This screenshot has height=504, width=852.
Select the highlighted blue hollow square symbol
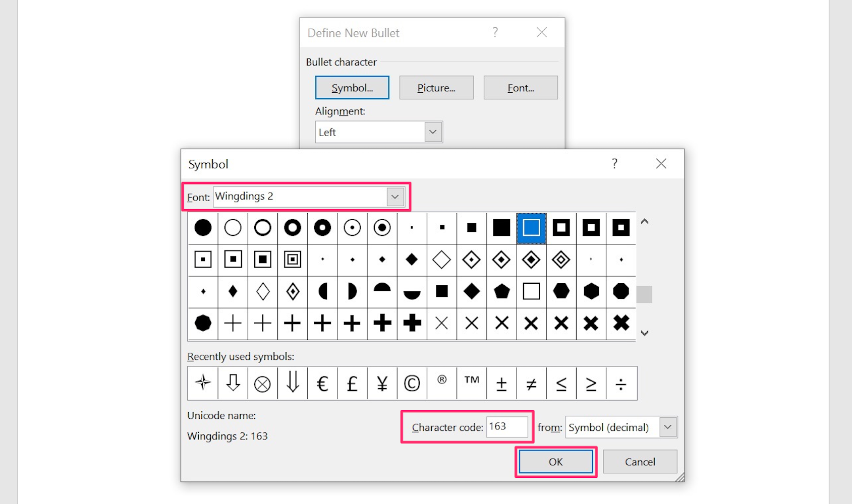pyautogui.click(x=531, y=228)
